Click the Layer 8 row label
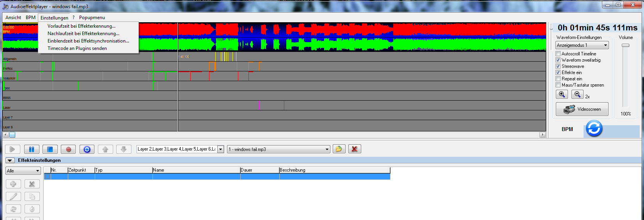Viewport: 644px width, 220px height. click(x=8, y=127)
